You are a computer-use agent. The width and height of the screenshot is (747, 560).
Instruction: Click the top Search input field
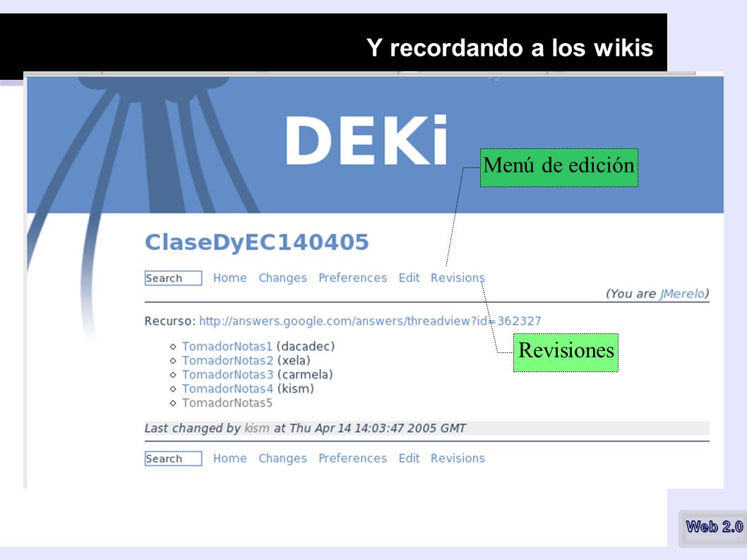pyautogui.click(x=173, y=278)
